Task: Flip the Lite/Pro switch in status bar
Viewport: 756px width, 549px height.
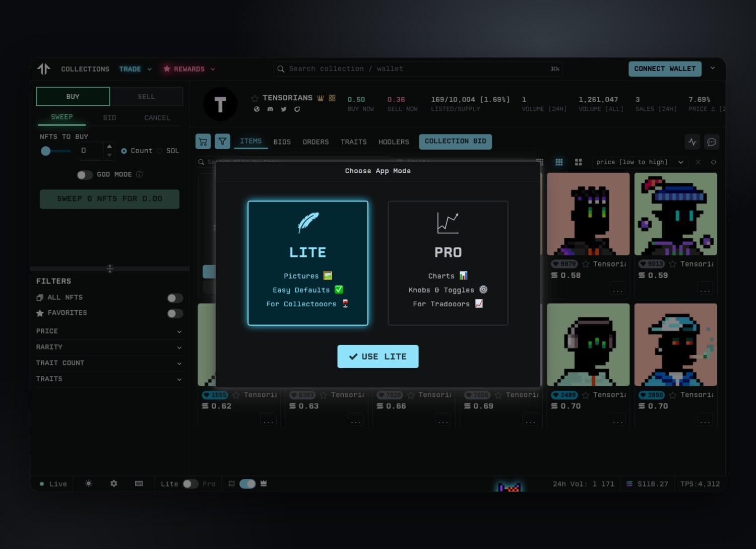Action: click(x=190, y=484)
